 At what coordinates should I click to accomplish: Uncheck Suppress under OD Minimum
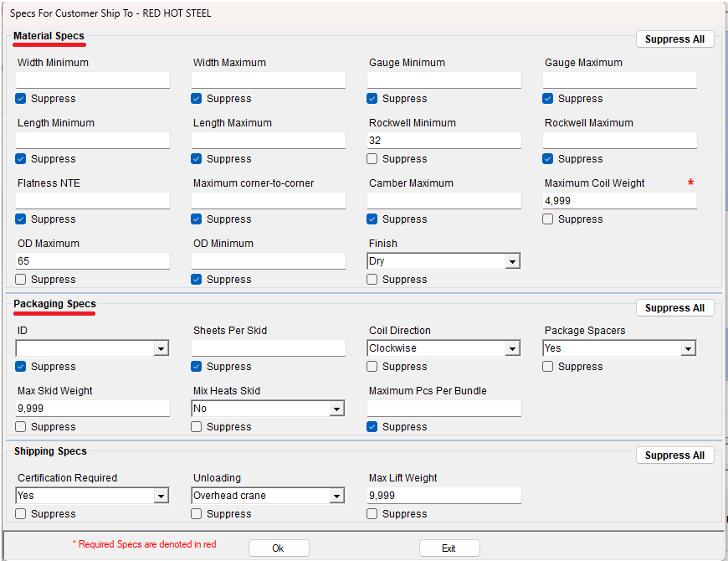pyautogui.click(x=197, y=280)
